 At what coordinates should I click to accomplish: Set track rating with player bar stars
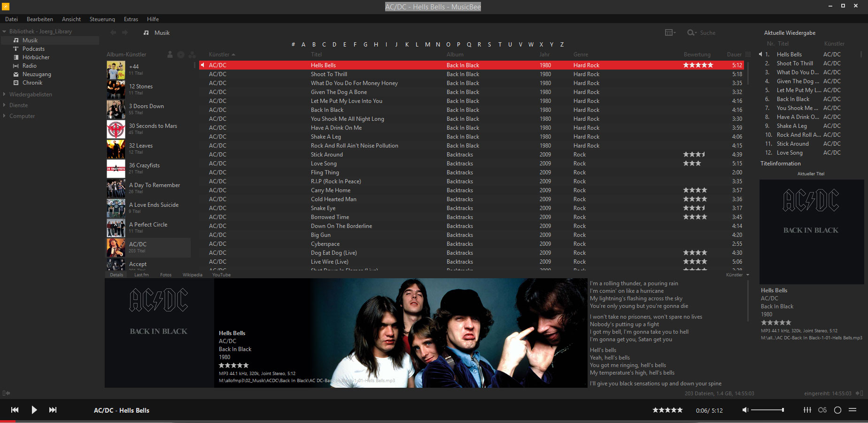(667, 410)
